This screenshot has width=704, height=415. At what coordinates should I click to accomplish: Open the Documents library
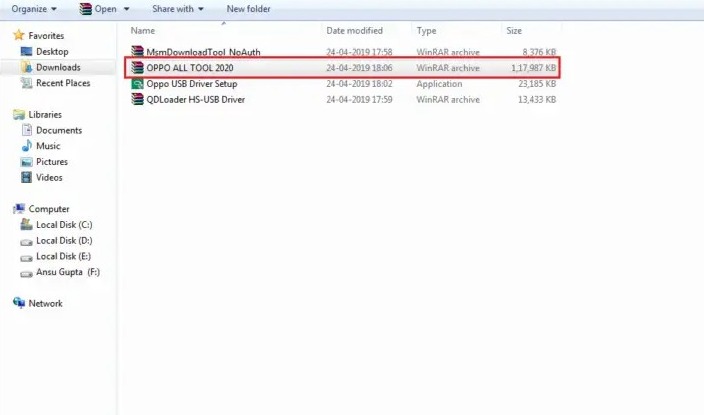[58, 130]
